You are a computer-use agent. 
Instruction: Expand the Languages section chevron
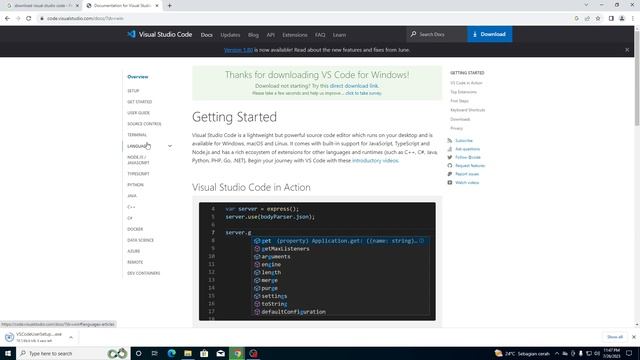point(170,146)
